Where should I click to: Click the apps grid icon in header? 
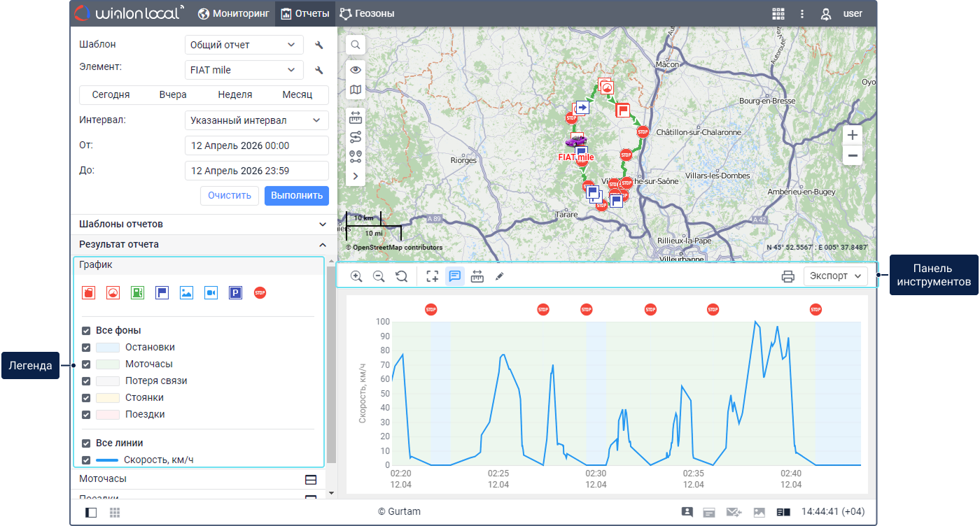click(x=778, y=14)
